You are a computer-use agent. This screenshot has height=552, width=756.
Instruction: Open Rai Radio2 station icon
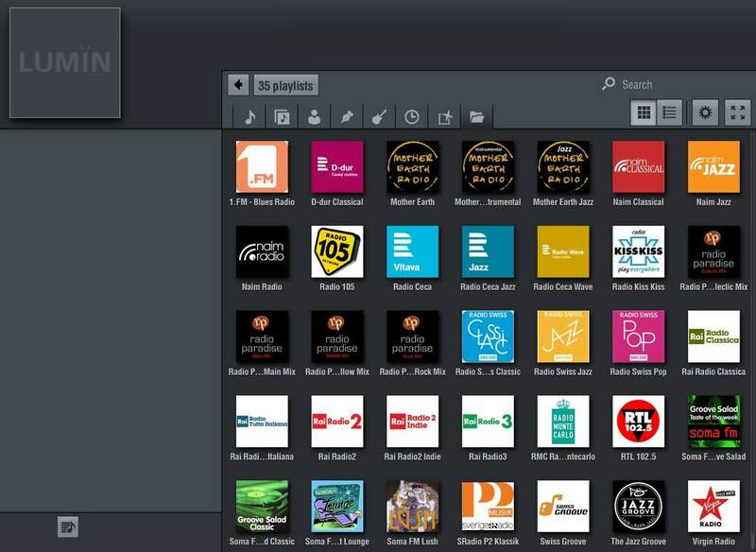pyautogui.click(x=337, y=422)
